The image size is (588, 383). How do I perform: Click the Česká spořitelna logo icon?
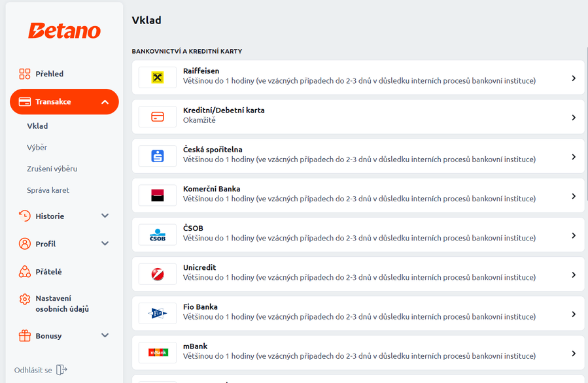pyautogui.click(x=158, y=156)
